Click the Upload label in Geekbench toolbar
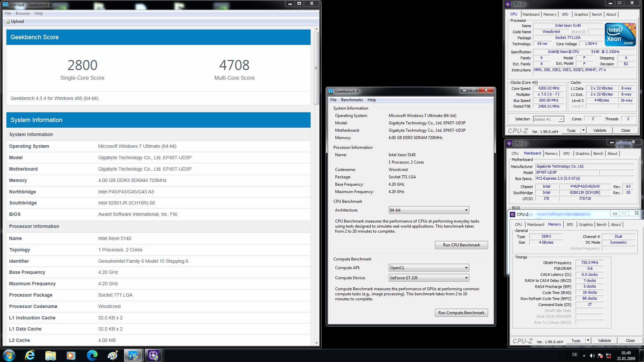 [x=17, y=21]
